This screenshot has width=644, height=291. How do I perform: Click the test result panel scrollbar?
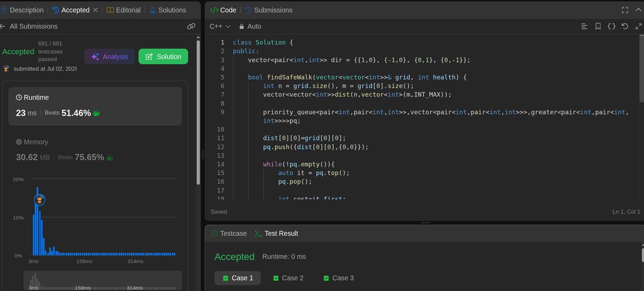(642, 254)
